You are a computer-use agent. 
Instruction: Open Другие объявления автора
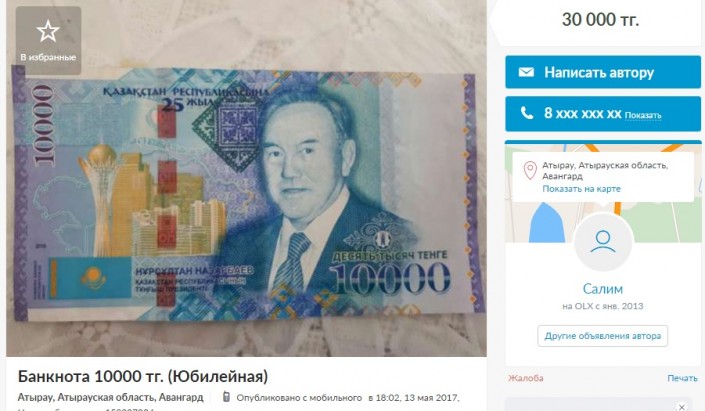602,336
